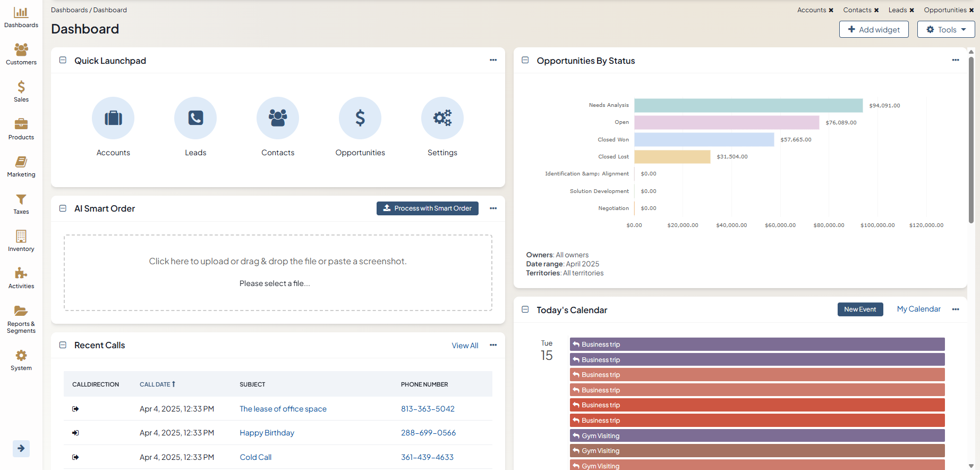Viewport: 980px width, 470px height.
Task: Open the Tools dropdown menu
Action: point(945,30)
